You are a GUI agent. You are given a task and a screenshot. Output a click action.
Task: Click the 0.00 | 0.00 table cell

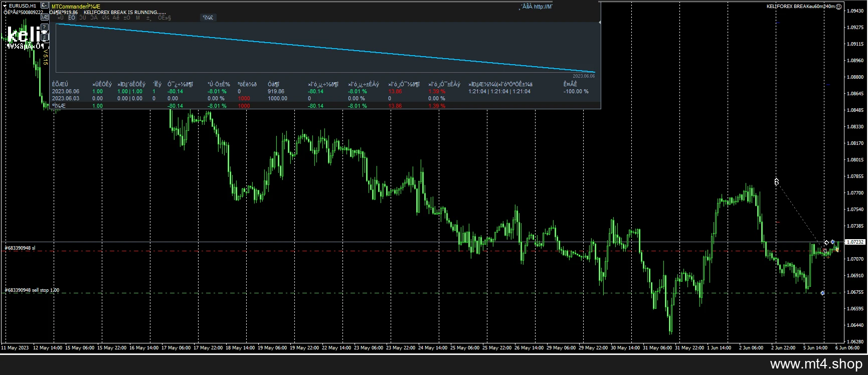point(130,98)
